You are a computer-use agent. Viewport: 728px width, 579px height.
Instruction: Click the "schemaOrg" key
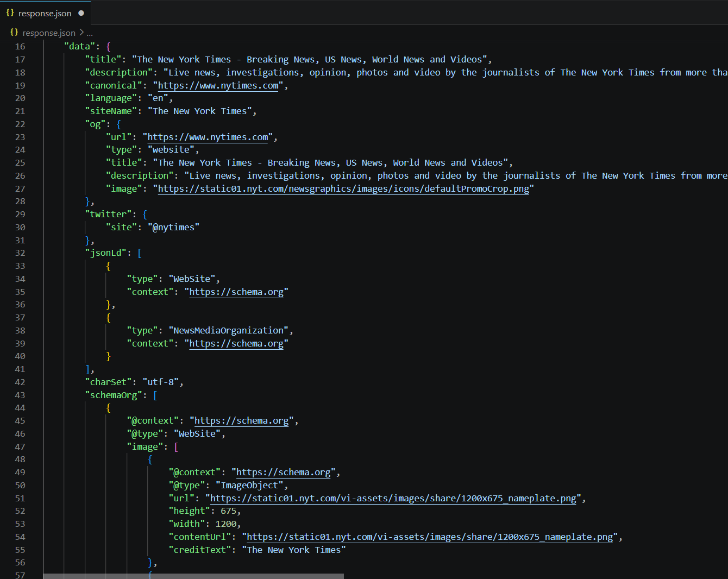[x=114, y=395]
